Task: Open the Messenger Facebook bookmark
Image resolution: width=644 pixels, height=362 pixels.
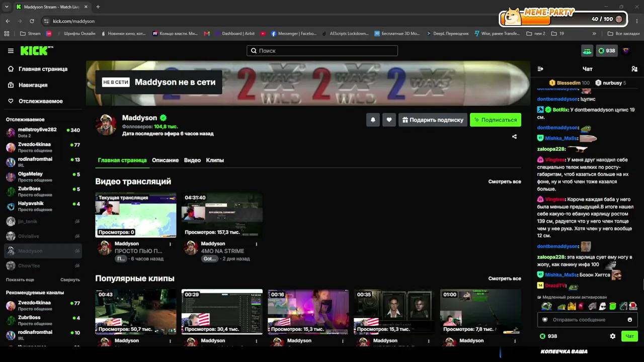Action: [x=294, y=34]
